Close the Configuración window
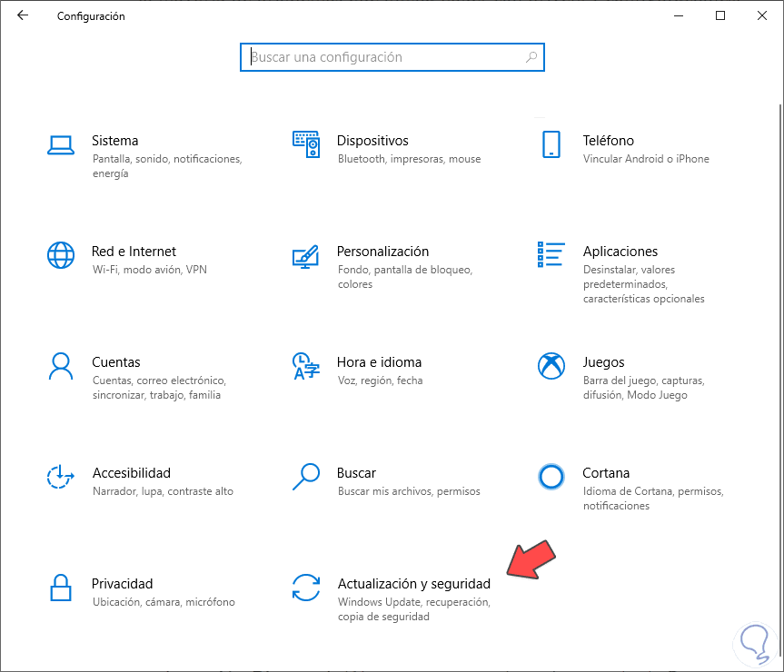The image size is (784, 672). point(762,15)
